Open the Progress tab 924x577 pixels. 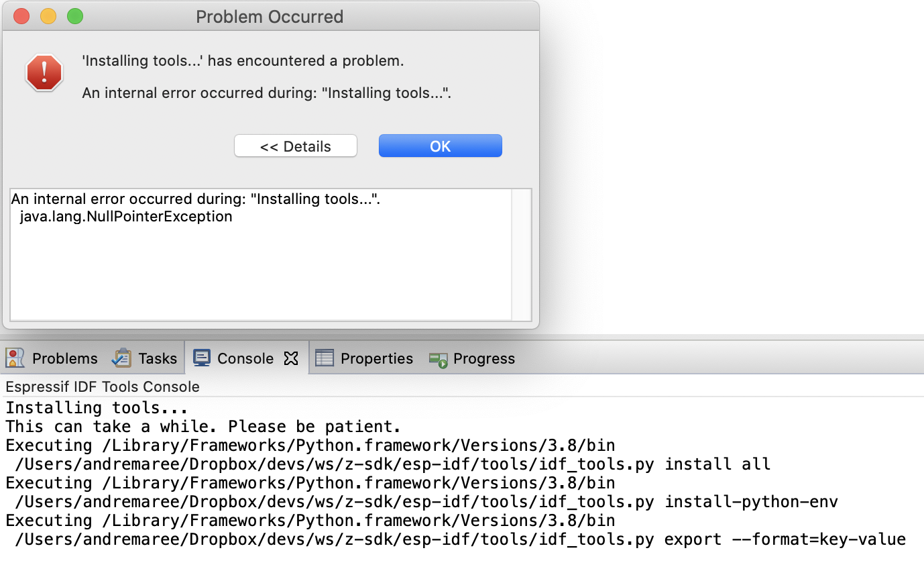click(482, 359)
